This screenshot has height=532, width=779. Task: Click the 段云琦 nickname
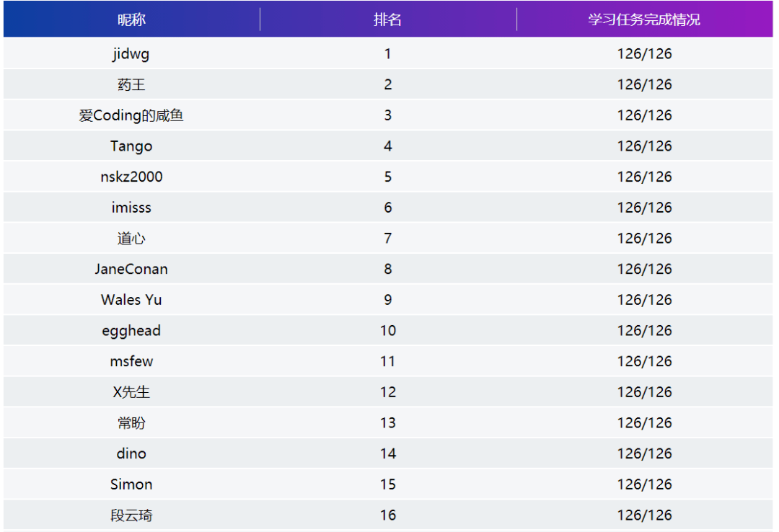click(131, 515)
